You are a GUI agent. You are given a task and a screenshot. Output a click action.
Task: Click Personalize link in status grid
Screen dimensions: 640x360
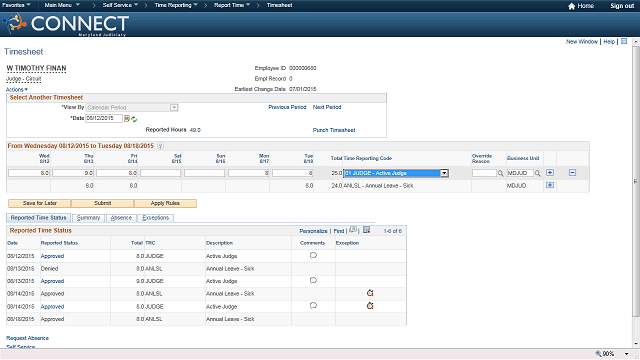coord(313,231)
